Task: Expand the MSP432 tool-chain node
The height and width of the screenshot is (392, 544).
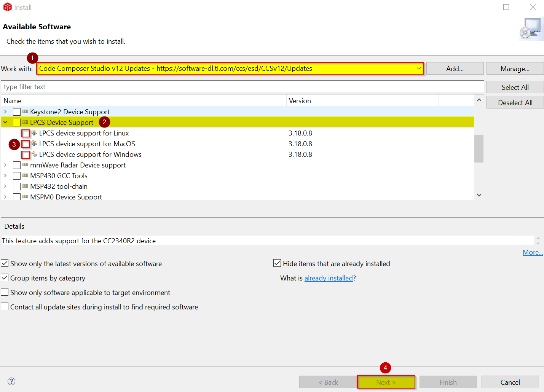Action: [5, 186]
